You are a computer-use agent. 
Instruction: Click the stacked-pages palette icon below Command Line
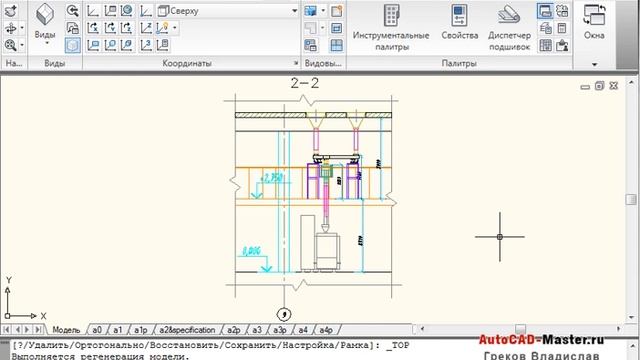point(545,28)
